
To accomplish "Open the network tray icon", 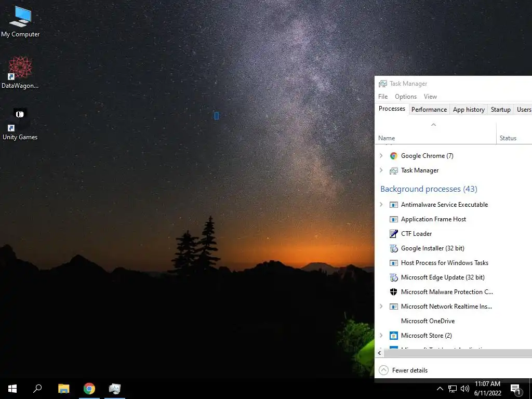I will (x=453, y=389).
